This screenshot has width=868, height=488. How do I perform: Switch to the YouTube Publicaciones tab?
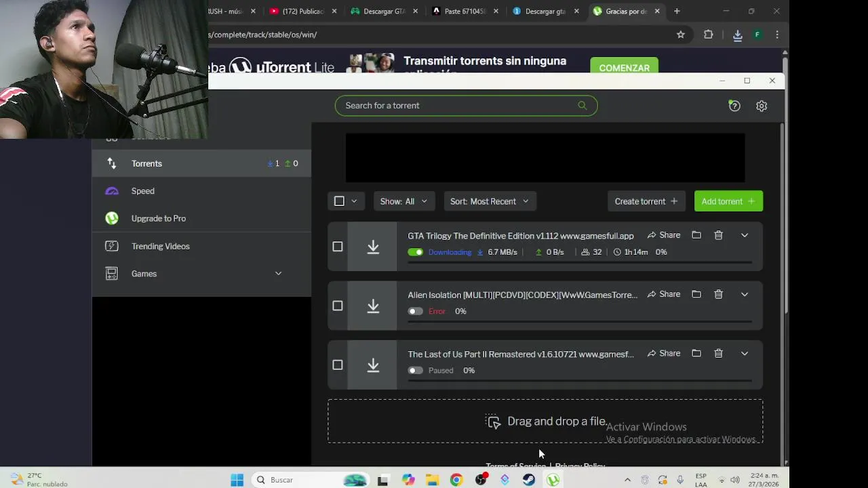tap(302, 11)
